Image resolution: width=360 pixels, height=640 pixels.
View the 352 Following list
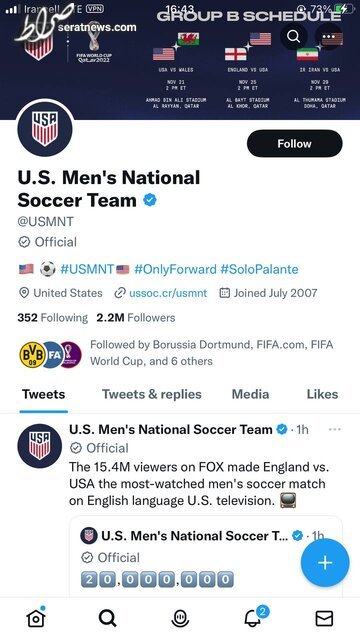point(52,318)
